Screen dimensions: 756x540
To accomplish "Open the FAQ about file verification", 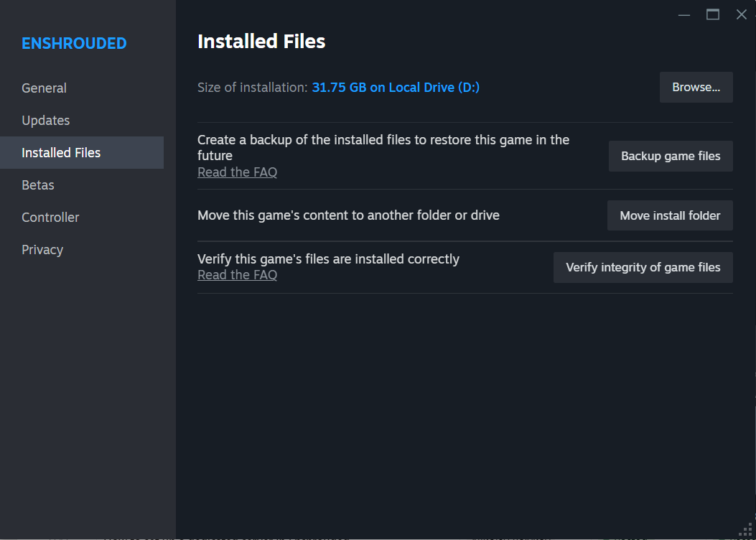I will tap(237, 274).
